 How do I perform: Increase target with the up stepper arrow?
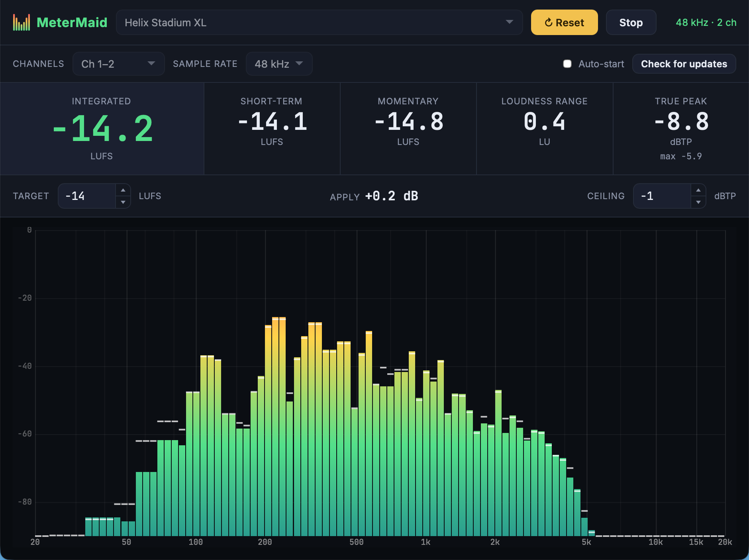pyautogui.click(x=123, y=190)
